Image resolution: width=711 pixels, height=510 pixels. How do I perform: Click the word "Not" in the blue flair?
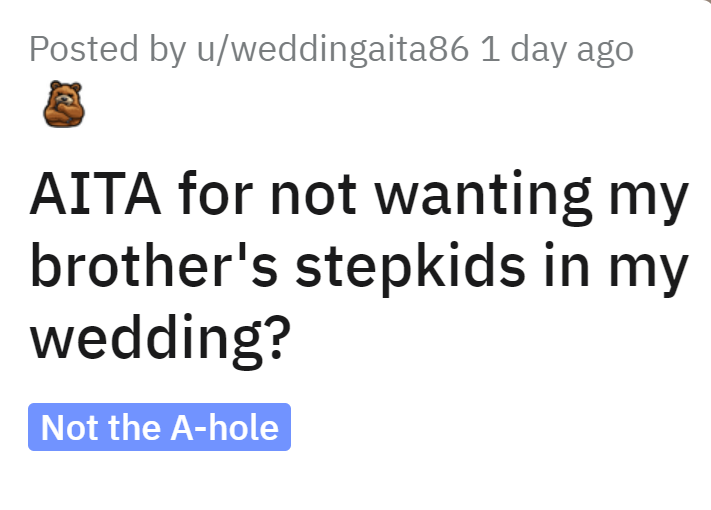[69, 427]
